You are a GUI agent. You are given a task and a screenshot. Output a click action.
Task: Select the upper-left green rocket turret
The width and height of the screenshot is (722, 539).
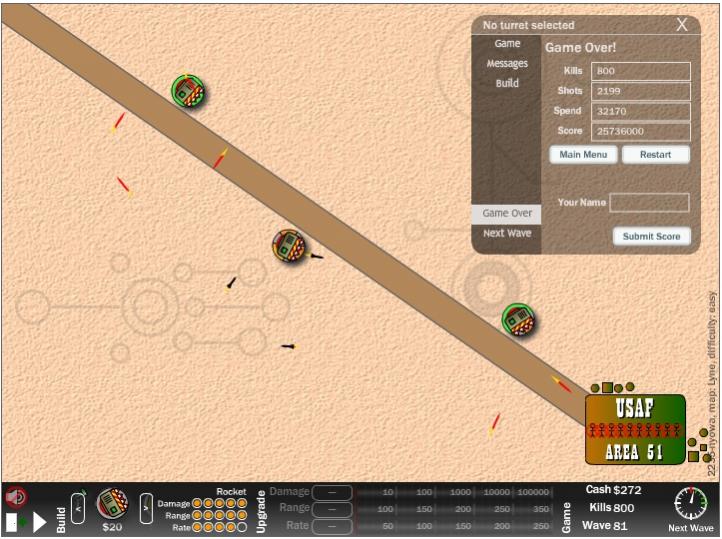188,91
